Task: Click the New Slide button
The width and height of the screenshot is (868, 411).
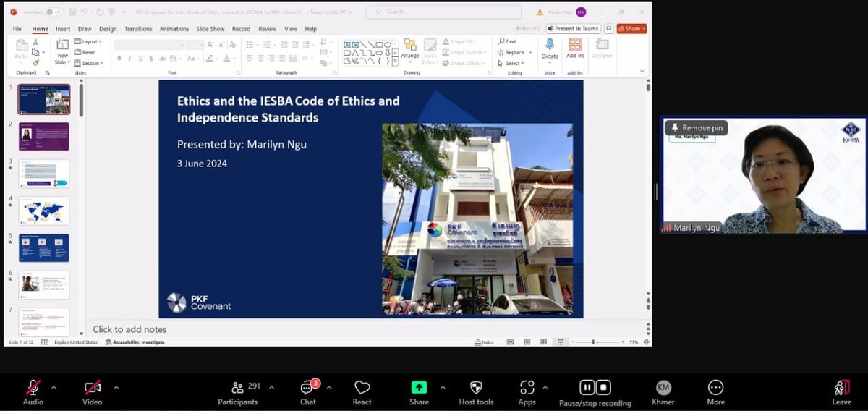Action: pos(62,51)
